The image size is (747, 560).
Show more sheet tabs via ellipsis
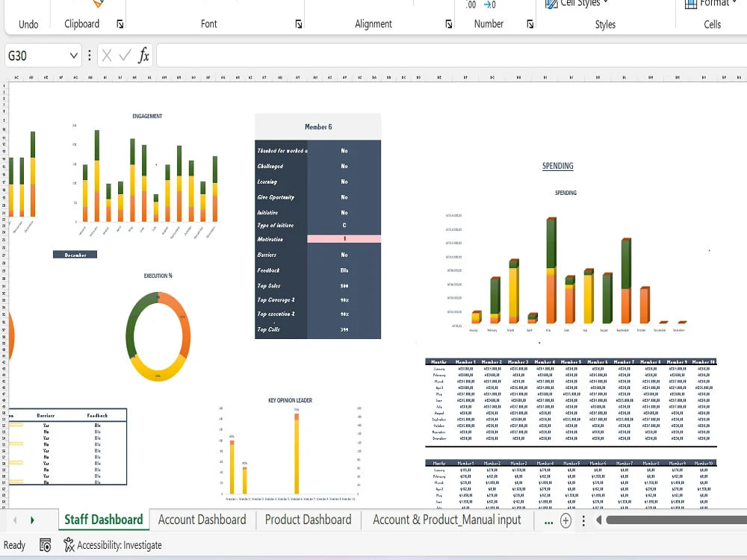(x=548, y=521)
